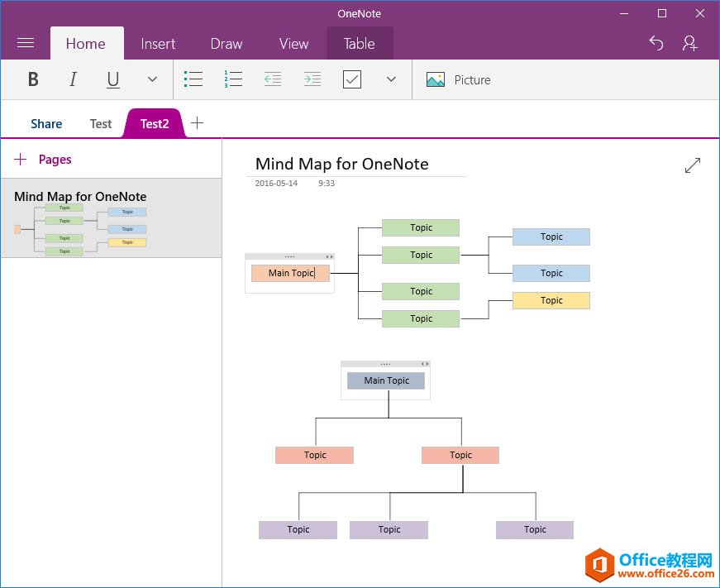
Task: Increase paragraph indent
Action: click(x=312, y=79)
